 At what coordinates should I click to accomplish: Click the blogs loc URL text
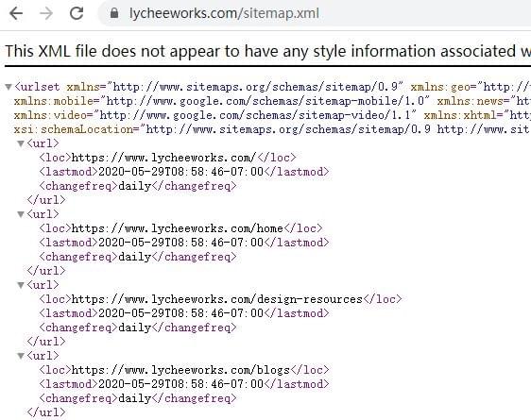pyautogui.click(x=180, y=370)
